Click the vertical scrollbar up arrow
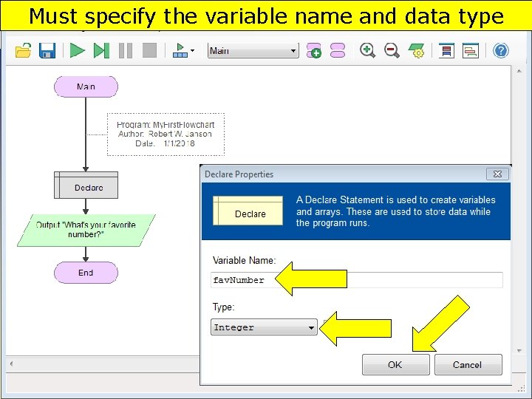This screenshot has width=532, height=399. [x=519, y=71]
